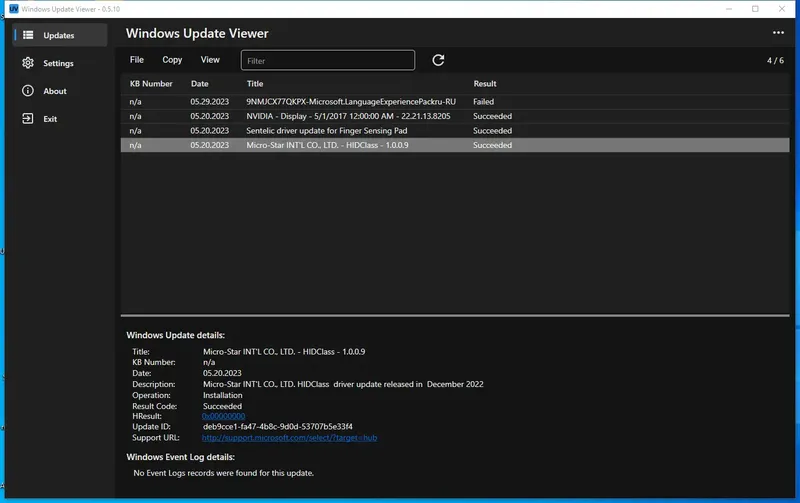The image size is (800, 503).
Task: Open the View menu
Action: pos(210,60)
